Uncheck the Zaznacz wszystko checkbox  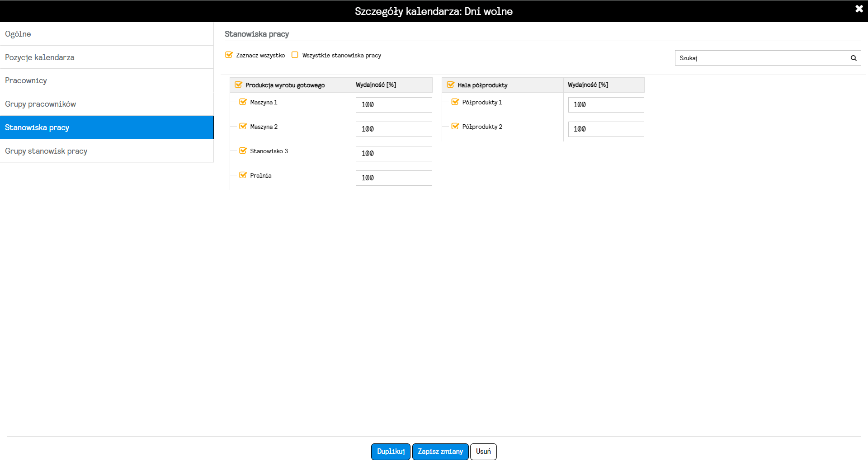click(x=229, y=55)
